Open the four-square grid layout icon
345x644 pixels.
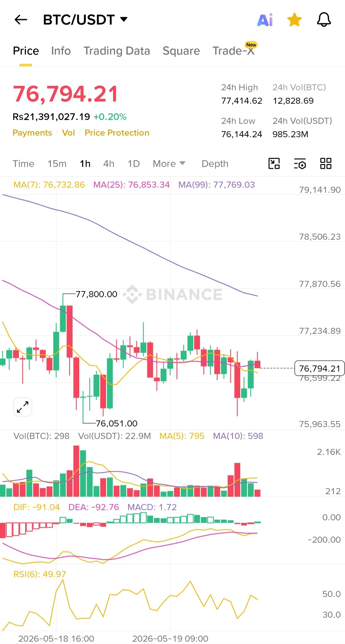tap(326, 163)
